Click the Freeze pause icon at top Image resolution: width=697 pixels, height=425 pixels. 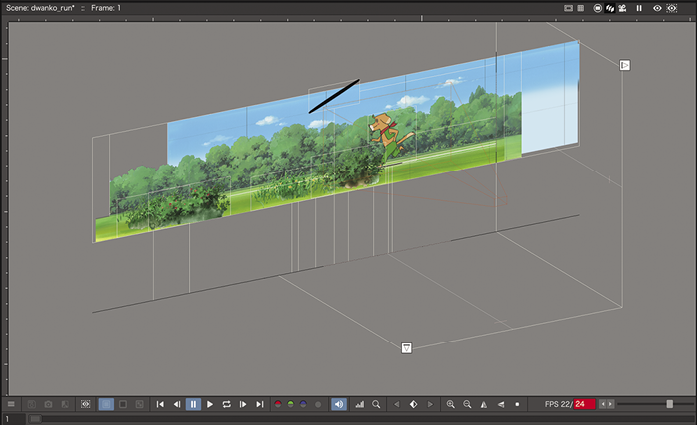click(639, 8)
